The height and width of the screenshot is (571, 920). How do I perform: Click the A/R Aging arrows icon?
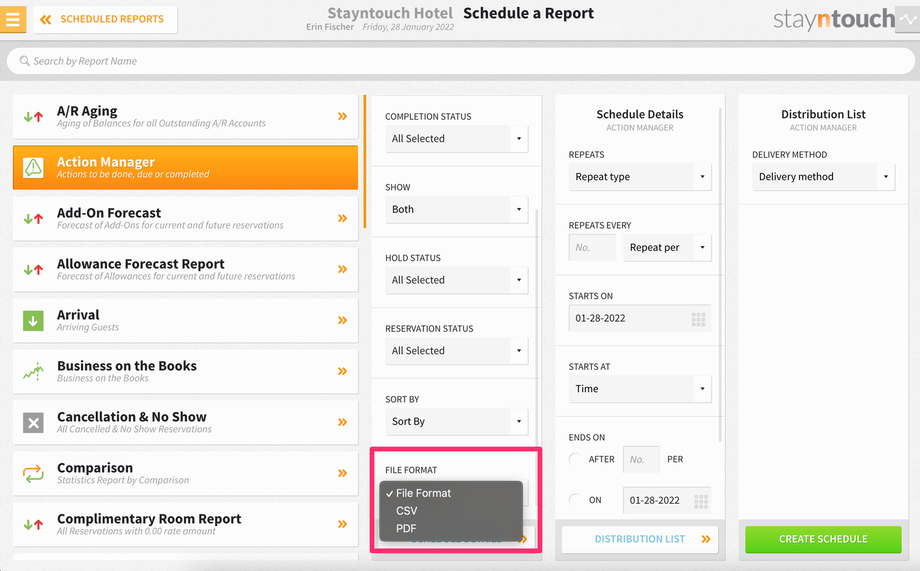click(33, 116)
